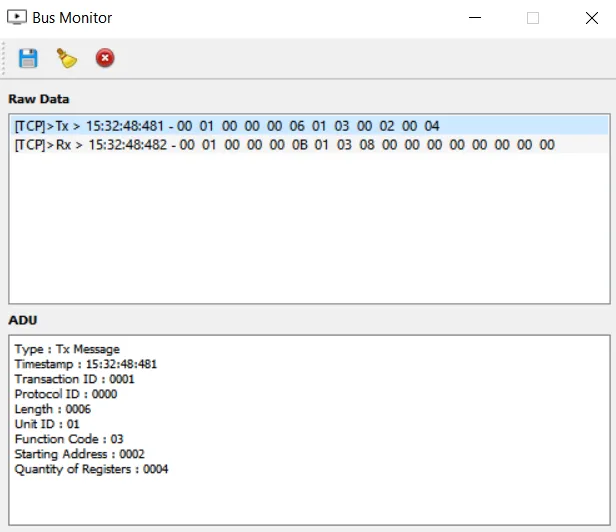Image resolution: width=616 pixels, height=532 pixels.
Task: Select the [TCP] Rx raw data row
Action: (x=284, y=145)
